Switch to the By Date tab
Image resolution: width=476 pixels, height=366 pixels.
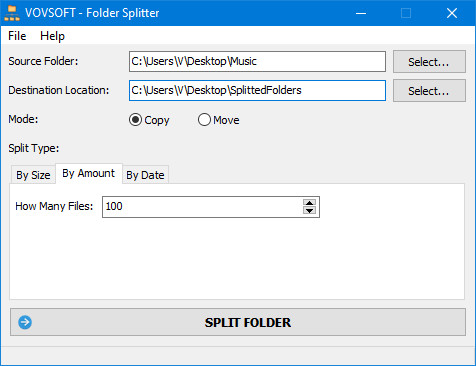[145, 175]
